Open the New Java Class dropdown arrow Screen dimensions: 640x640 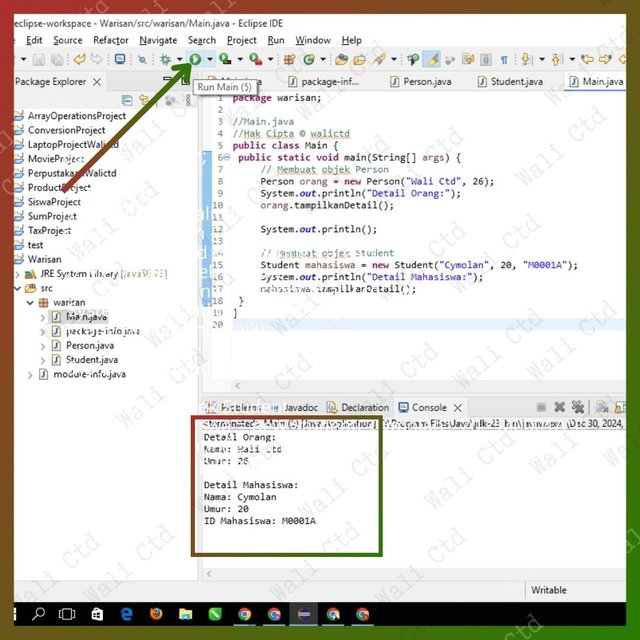pos(323,60)
